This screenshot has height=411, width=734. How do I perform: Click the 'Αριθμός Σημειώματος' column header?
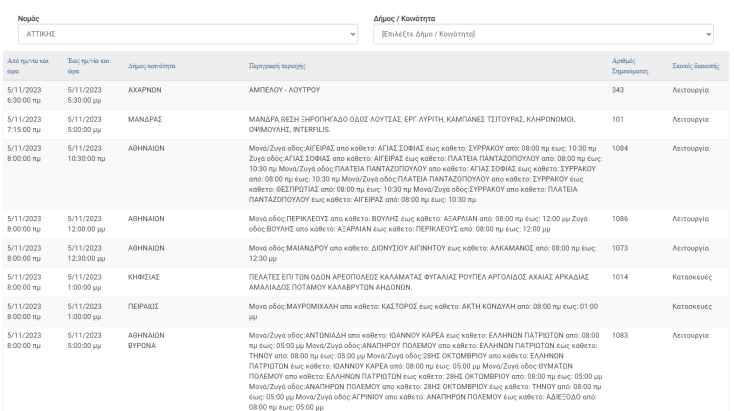click(x=630, y=66)
